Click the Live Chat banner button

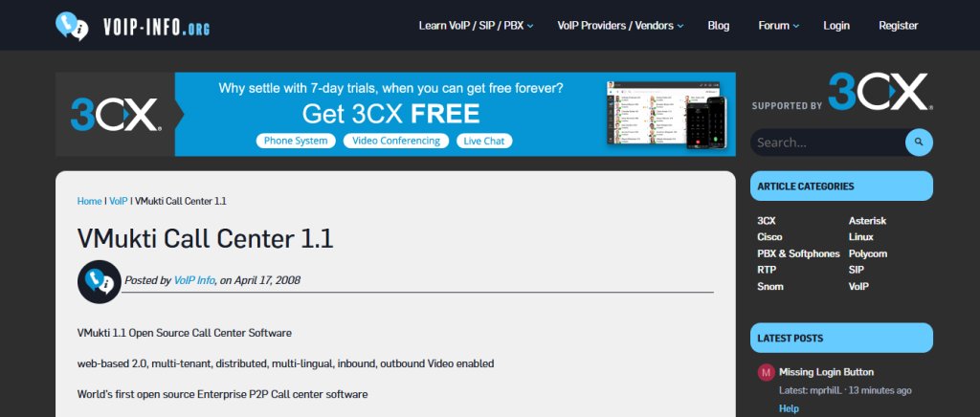tap(483, 141)
